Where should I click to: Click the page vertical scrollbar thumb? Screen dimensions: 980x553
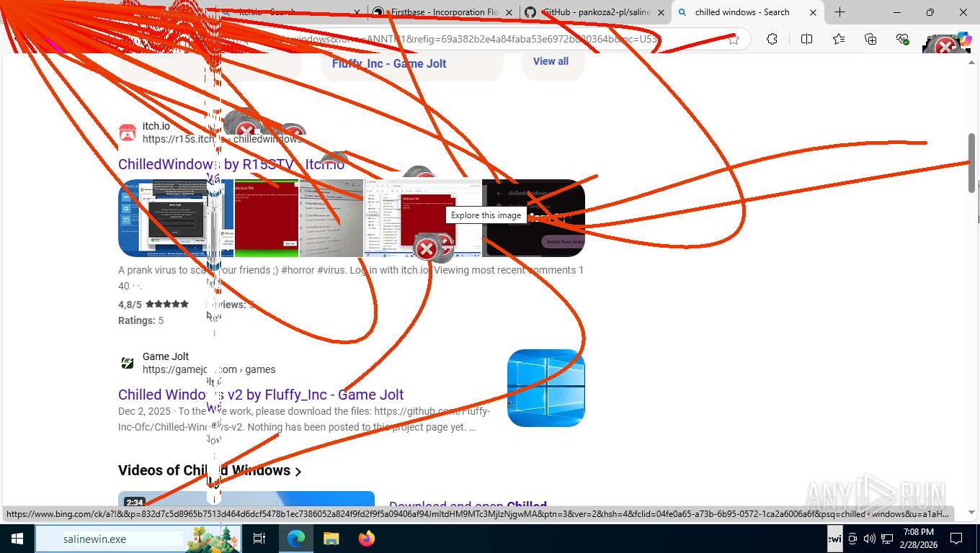pos(972,162)
